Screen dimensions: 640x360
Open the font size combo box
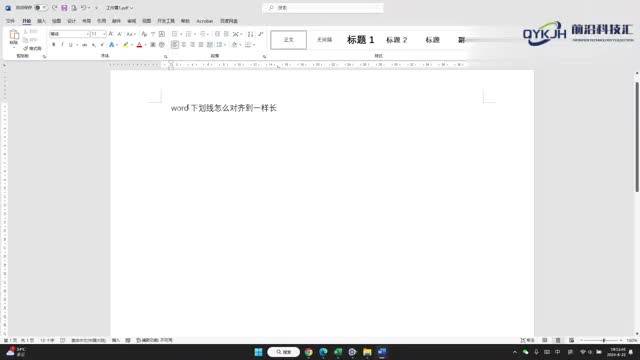(x=98, y=34)
